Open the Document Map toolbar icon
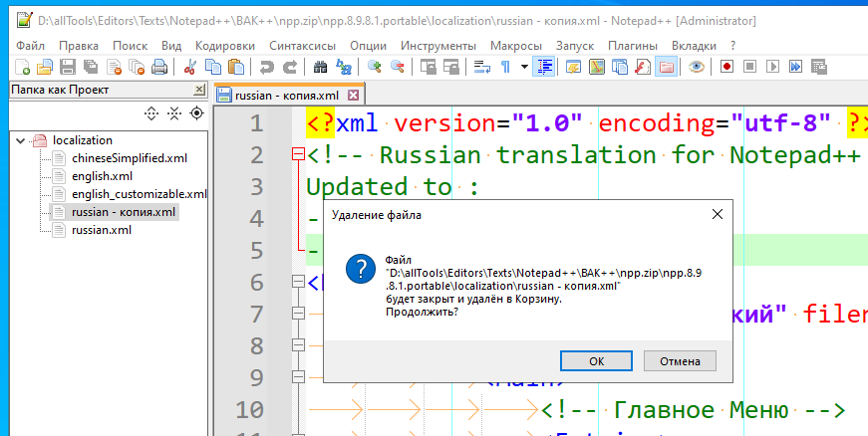The width and height of the screenshot is (868, 436). (596, 68)
